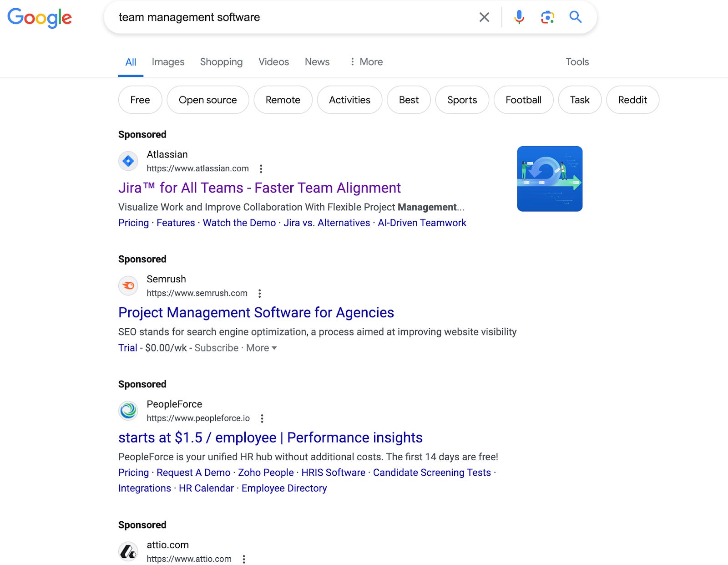This screenshot has height=565, width=728.
Task: Apply the Remote filter chip
Action: [283, 100]
